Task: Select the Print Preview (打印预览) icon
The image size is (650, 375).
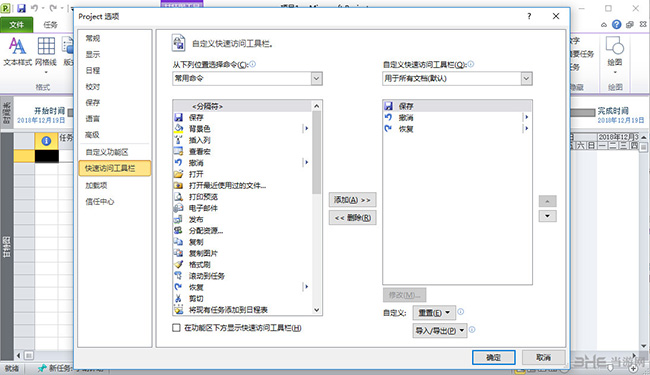Action: pos(179,196)
